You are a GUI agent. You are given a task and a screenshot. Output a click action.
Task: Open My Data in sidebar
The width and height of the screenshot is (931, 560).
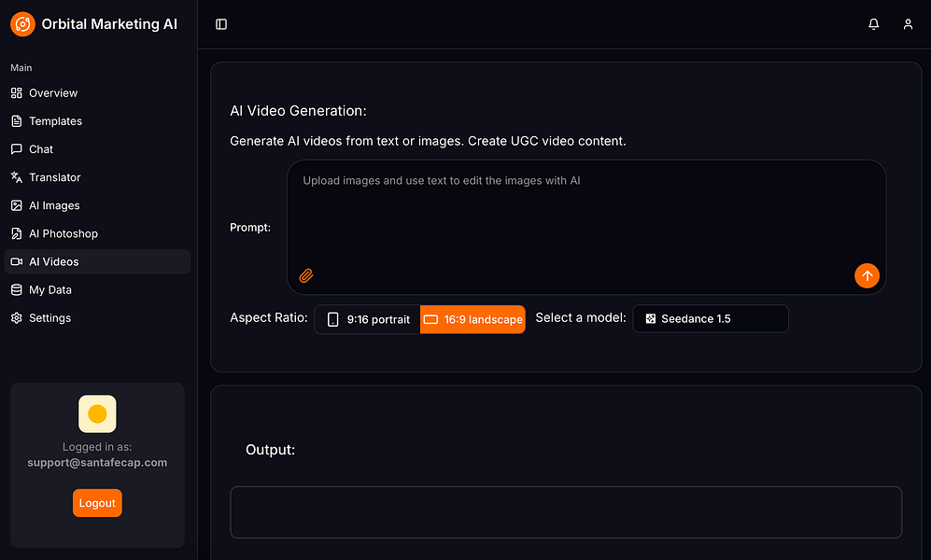click(x=97, y=289)
